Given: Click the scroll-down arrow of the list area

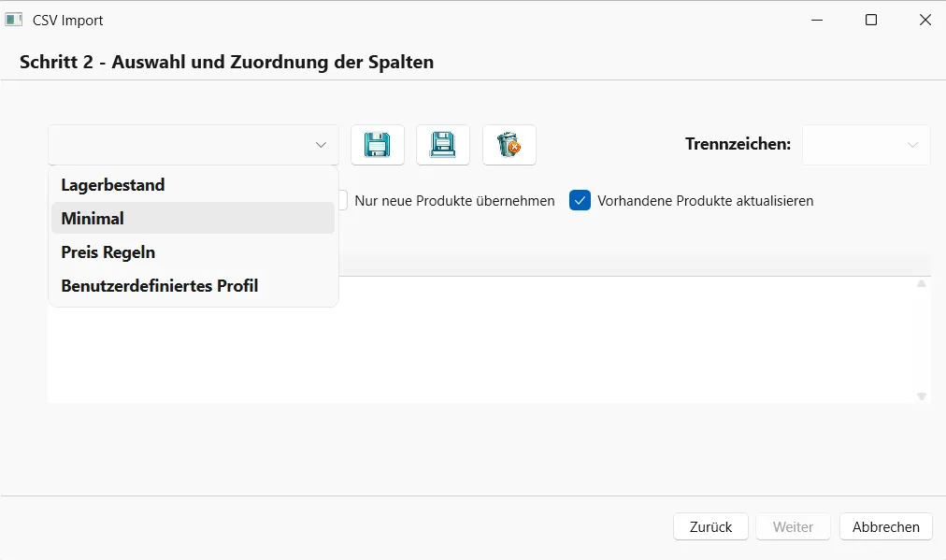Looking at the screenshot, I should point(922,395).
